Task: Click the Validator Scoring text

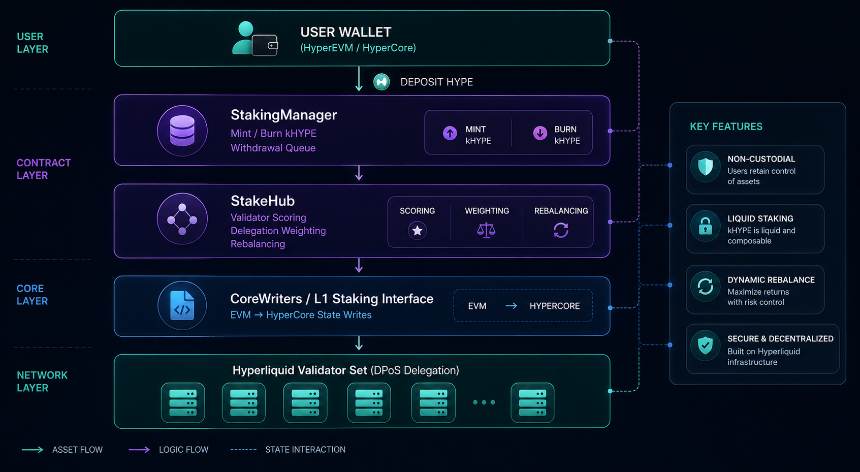Action: 268,218
